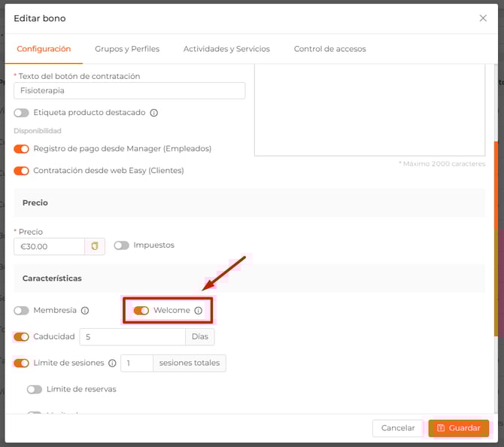504x447 pixels.
Task: Close the Editar bono dialog
Action: (x=483, y=18)
